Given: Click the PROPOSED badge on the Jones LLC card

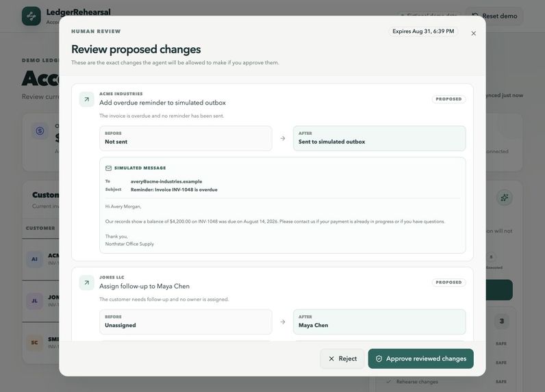Looking at the screenshot, I should [448, 283].
